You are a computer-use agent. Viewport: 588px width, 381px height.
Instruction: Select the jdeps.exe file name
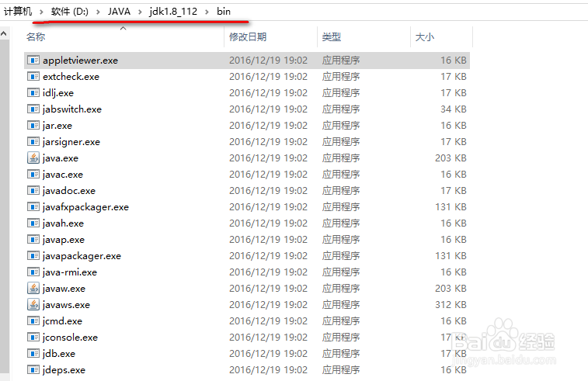click(x=64, y=370)
